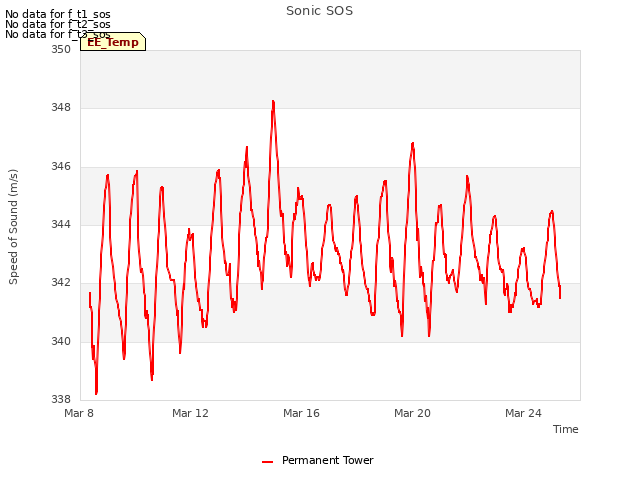Screen dimensions: 640x480
Task: Click the Time axis title
Action: tap(565, 429)
